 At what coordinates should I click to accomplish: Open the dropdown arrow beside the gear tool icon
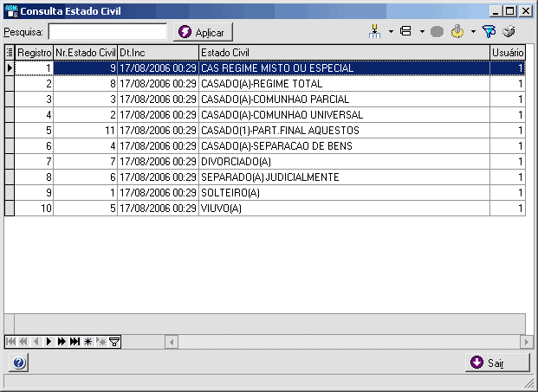pos(473,32)
